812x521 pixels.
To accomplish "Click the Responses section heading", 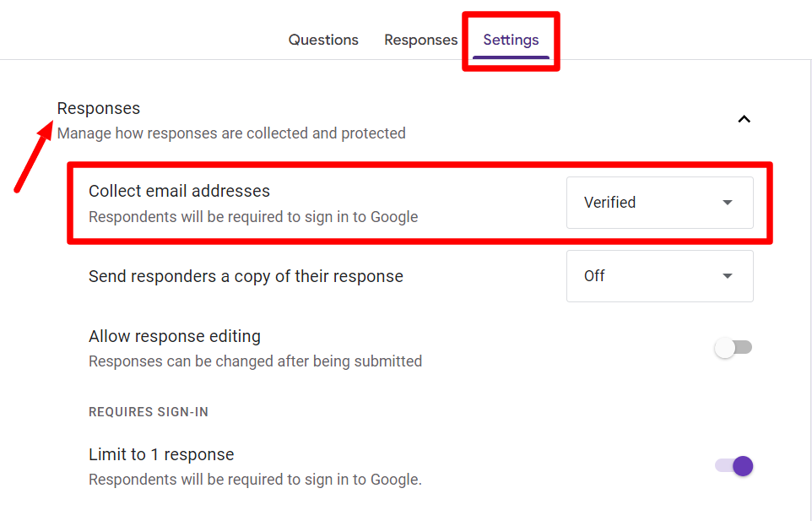I will 99,108.
